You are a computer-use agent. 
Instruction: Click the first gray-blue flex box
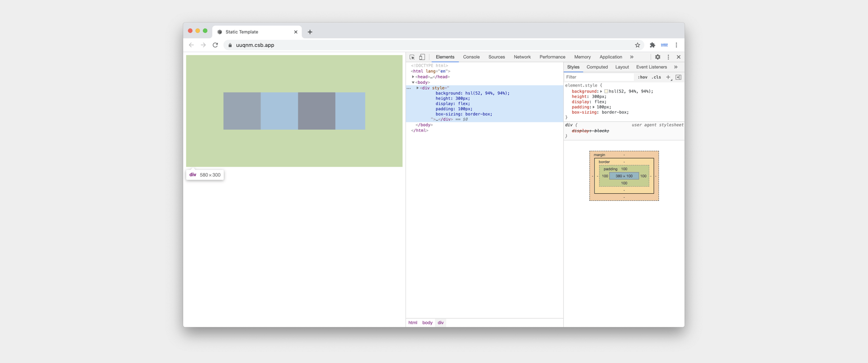click(242, 111)
